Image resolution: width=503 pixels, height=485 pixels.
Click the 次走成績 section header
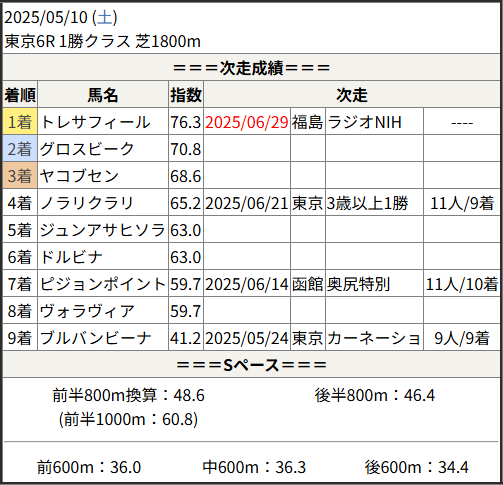pyautogui.click(x=251, y=68)
